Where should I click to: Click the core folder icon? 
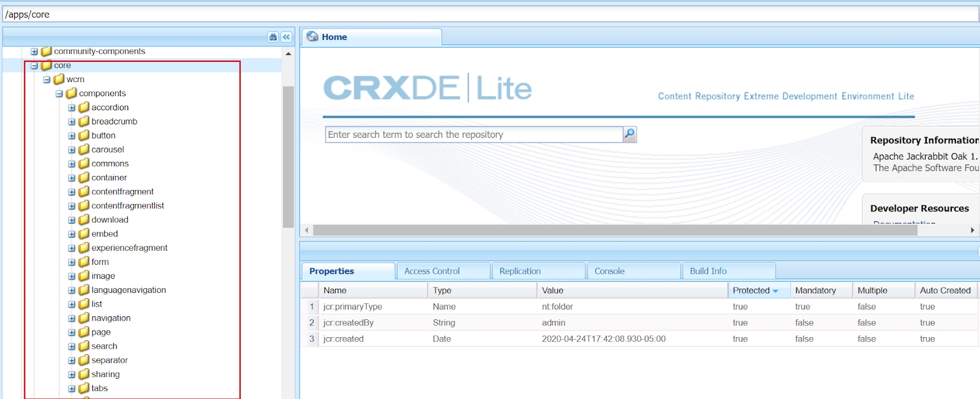pos(47,65)
